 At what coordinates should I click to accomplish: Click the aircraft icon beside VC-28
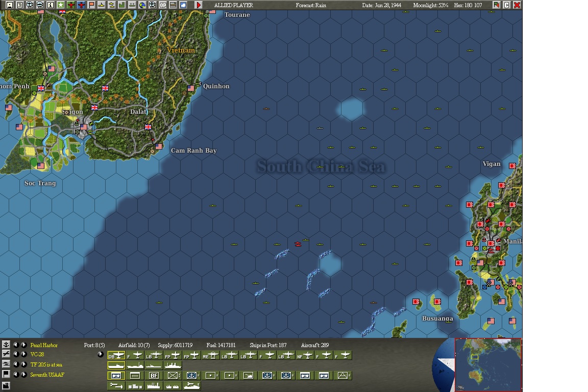coord(6,354)
